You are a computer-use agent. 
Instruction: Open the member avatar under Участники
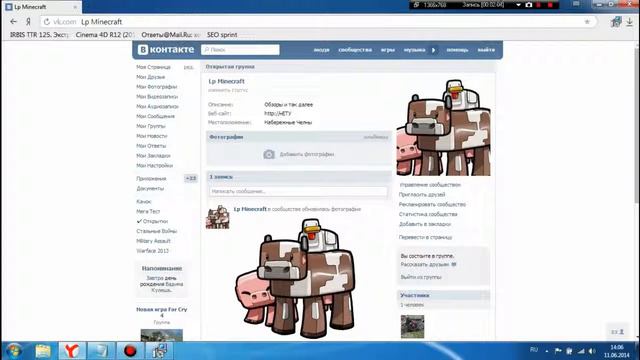(412, 327)
